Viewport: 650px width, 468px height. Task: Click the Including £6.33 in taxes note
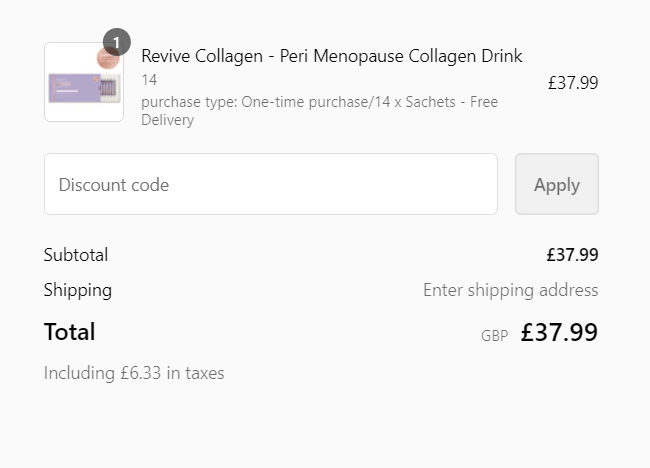[x=134, y=373]
